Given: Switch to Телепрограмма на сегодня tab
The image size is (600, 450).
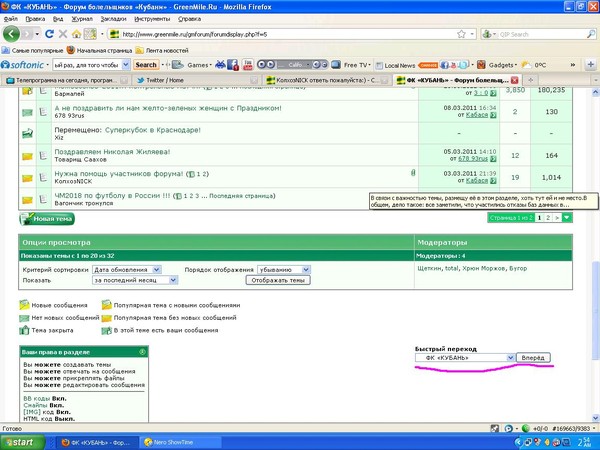Looking at the screenshot, I should (66, 80).
